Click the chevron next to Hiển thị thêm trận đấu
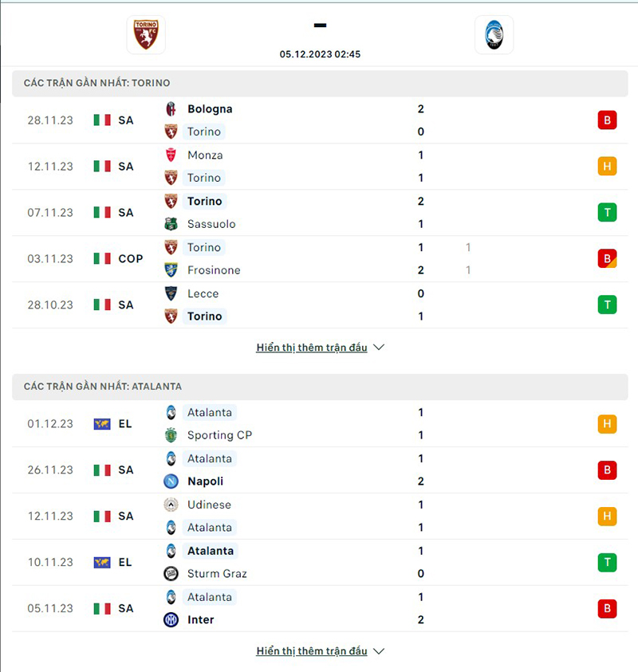Image resolution: width=638 pixels, height=672 pixels. click(x=377, y=348)
